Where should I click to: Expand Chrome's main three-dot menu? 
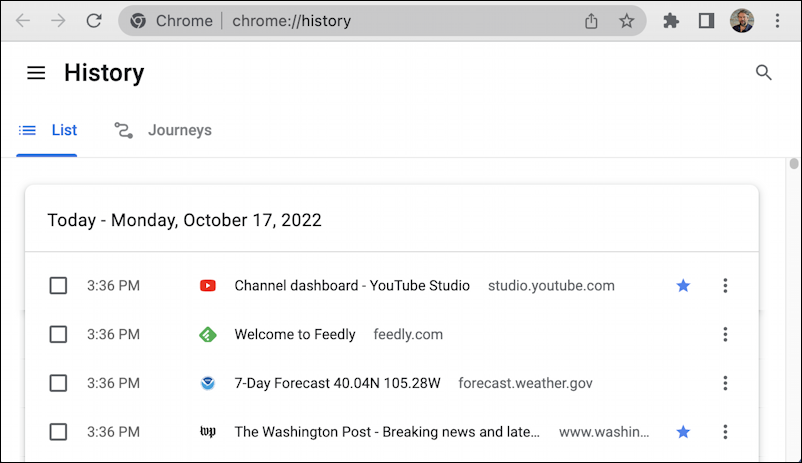tap(777, 20)
